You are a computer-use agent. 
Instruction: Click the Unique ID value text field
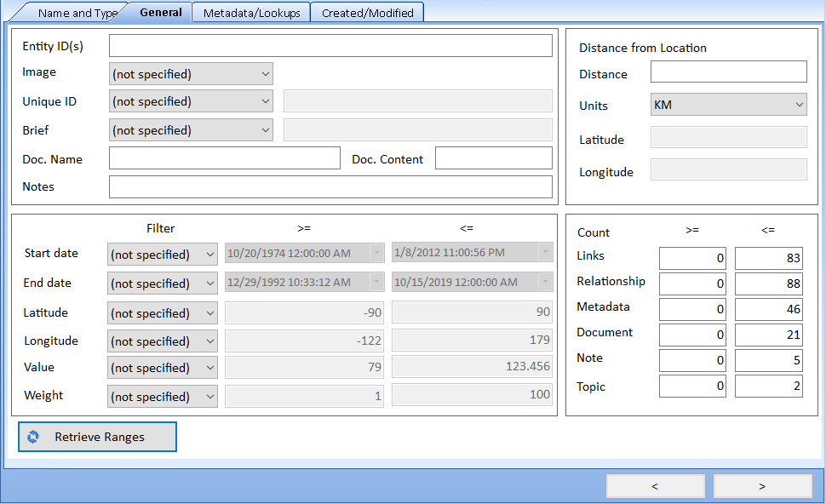(418, 100)
